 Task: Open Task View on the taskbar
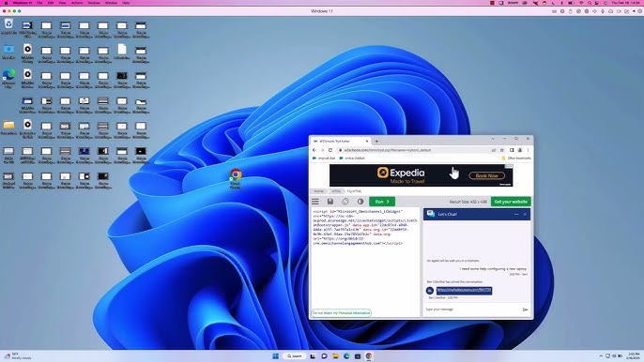click(313, 355)
